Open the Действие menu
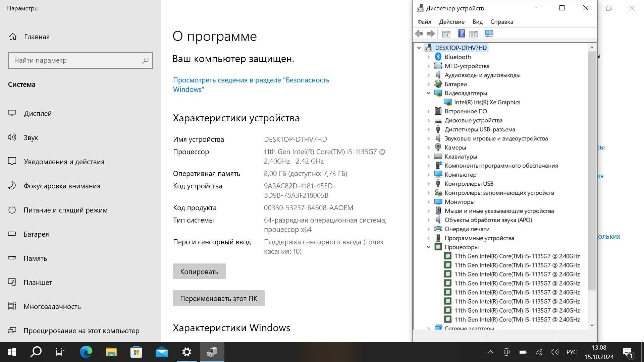 coord(452,22)
